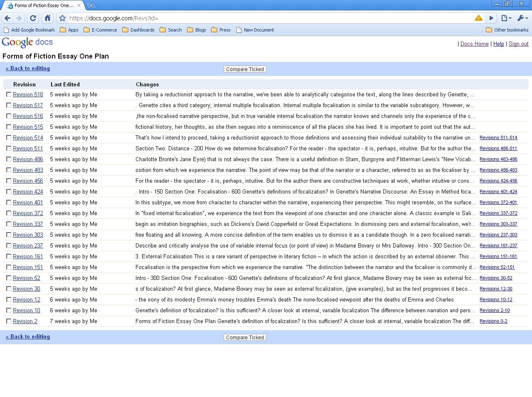Click the back navigation arrow

coord(7,18)
